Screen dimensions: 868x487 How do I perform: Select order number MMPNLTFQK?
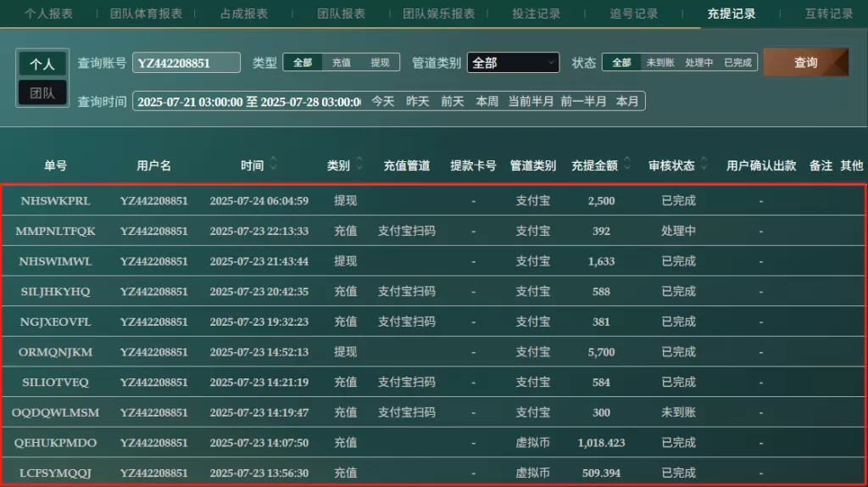(55, 231)
